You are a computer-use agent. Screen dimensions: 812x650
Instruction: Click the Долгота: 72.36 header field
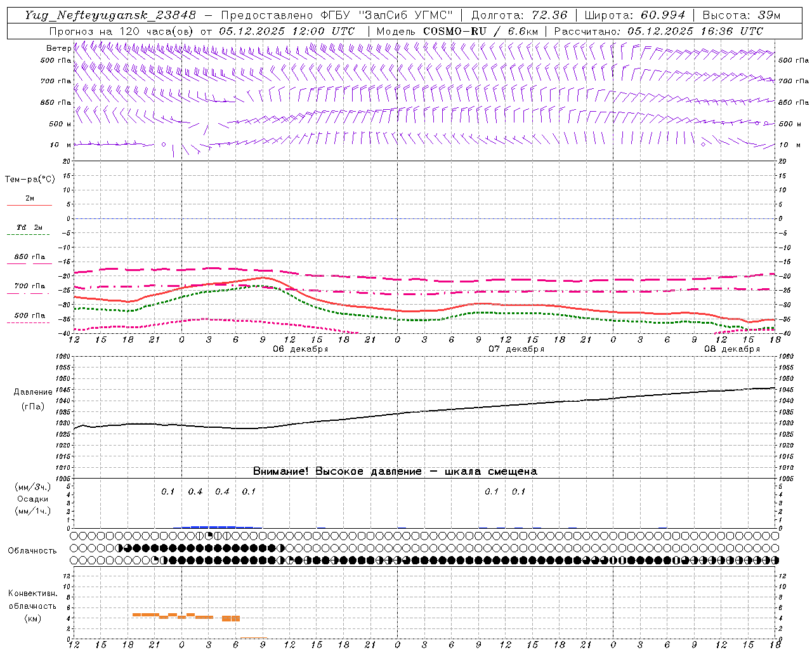click(519, 15)
